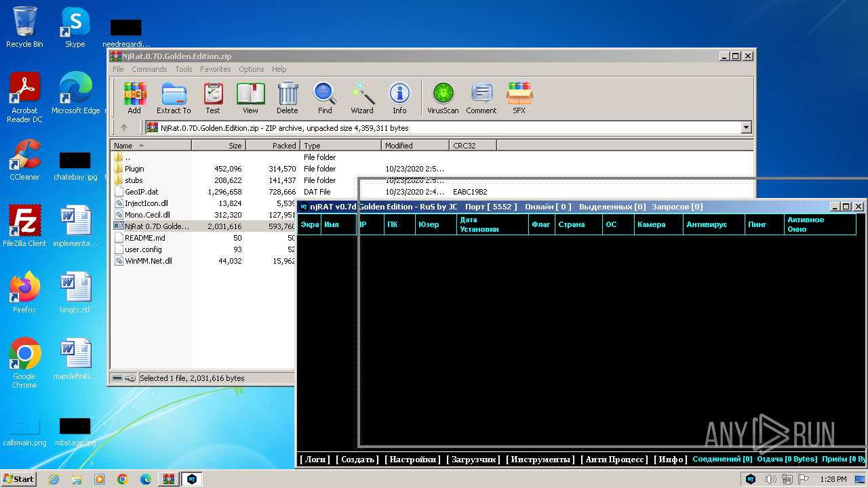
Task: Open the View toolbar icon
Action: pos(250,98)
